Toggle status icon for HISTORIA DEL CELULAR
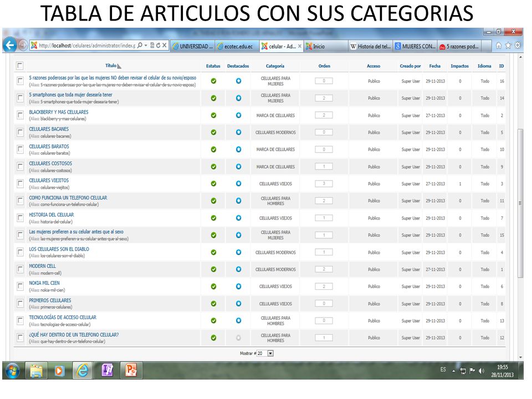The image size is (532, 399). click(x=213, y=218)
